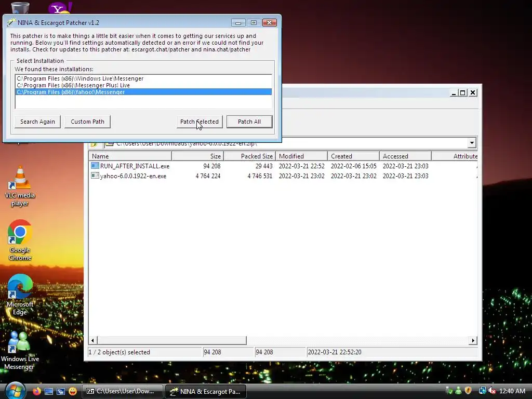The width and height of the screenshot is (532, 399).
Task: Click 7-Zip horizontal scrollbar thumb
Action: [x=171, y=340]
